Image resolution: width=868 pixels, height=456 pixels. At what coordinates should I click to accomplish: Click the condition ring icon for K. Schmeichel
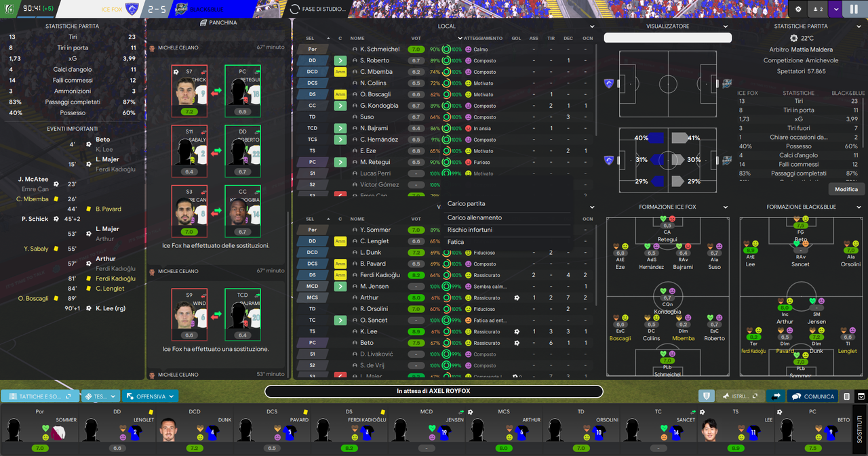(446, 49)
